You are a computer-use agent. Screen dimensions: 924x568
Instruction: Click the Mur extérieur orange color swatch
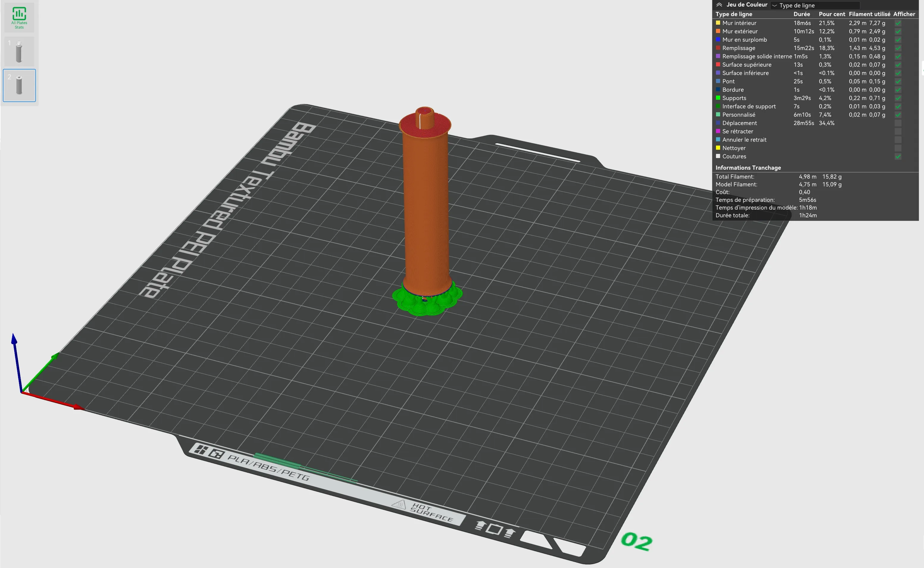718,31
